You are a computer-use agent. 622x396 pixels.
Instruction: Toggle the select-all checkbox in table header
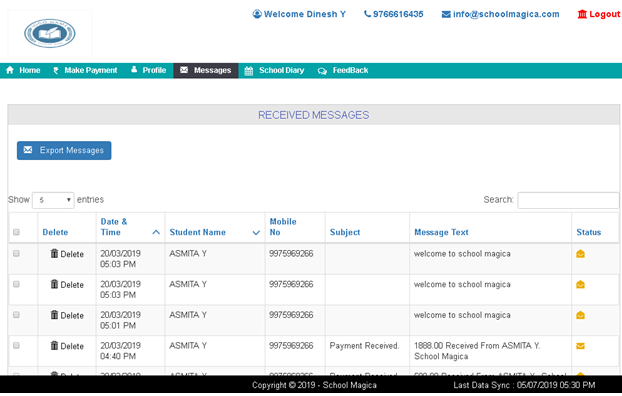pos(16,232)
